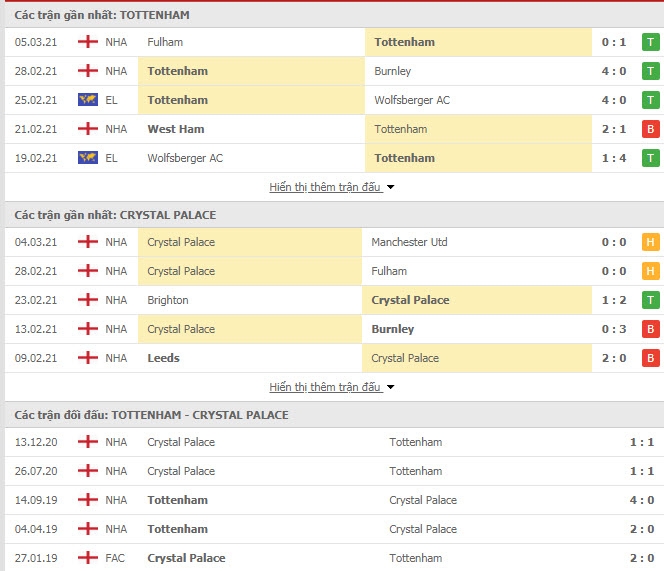Click the England flag on FAC 27.01.19 row
Screen dimensions: 664x571
pos(88,558)
